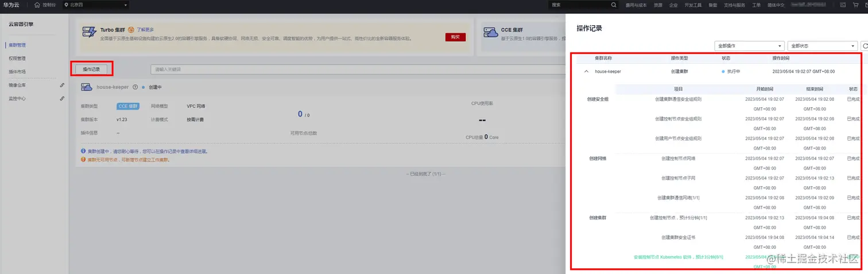Click the house-keeper cluster icon
The width and height of the screenshot is (868, 274).
[87, 87]
